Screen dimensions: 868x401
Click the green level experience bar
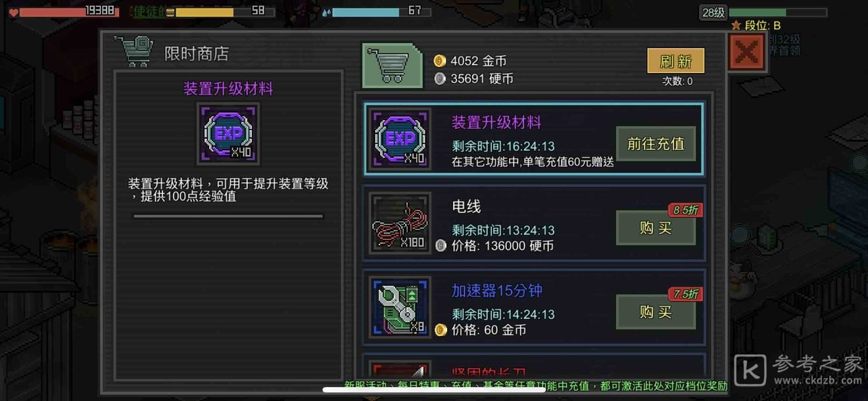777,12
